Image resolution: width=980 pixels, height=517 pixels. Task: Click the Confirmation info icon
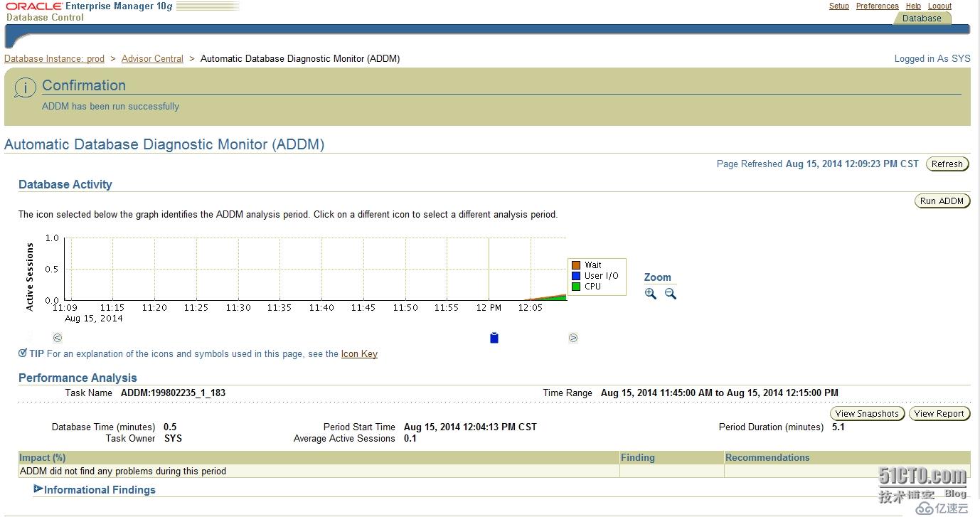25,88
